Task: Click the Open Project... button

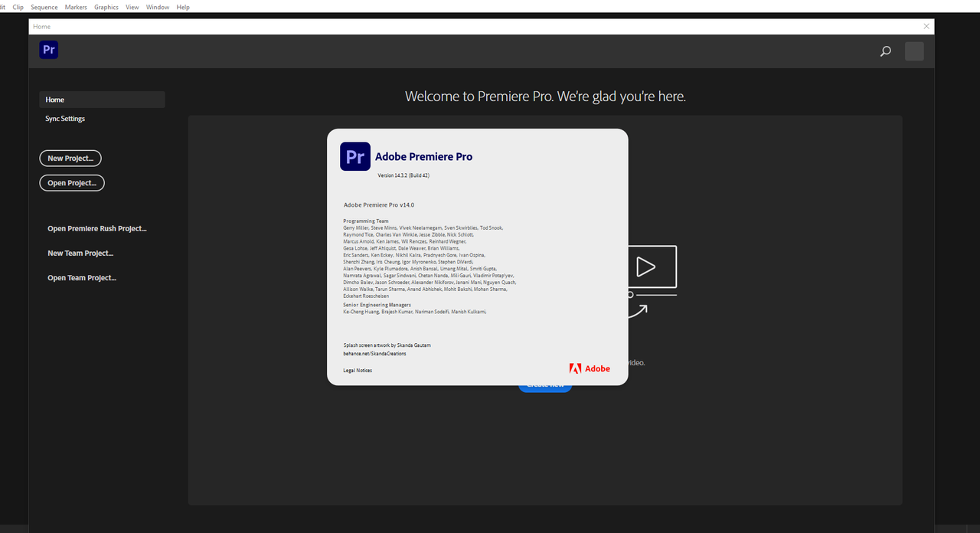Action: (x=72, y=183)
